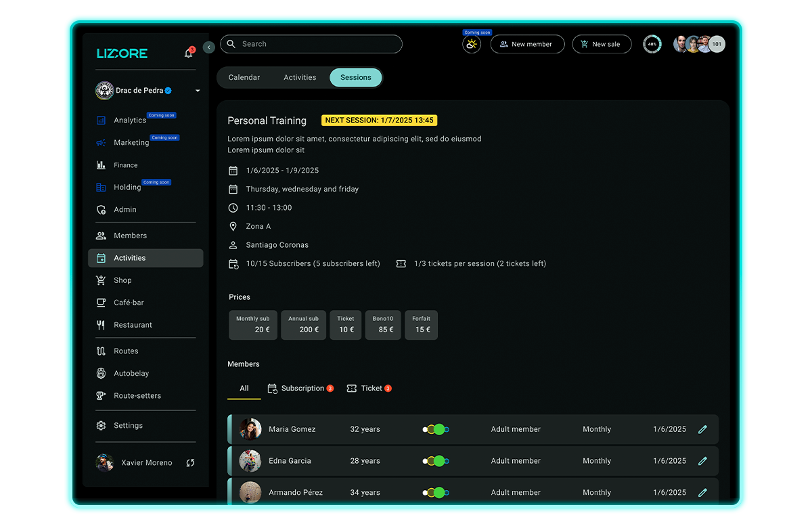
Task: Switch to the Calendar tab
Action: tap(244, 78)
